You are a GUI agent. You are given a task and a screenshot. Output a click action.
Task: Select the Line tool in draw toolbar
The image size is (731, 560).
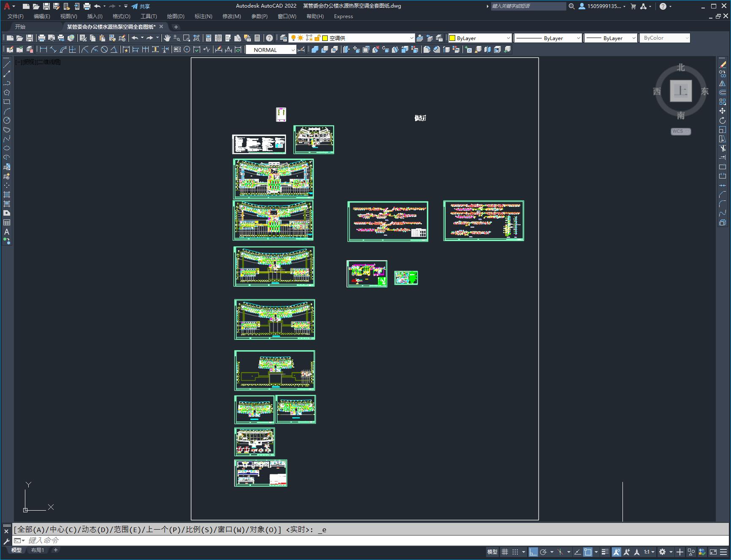coord(7,65)
